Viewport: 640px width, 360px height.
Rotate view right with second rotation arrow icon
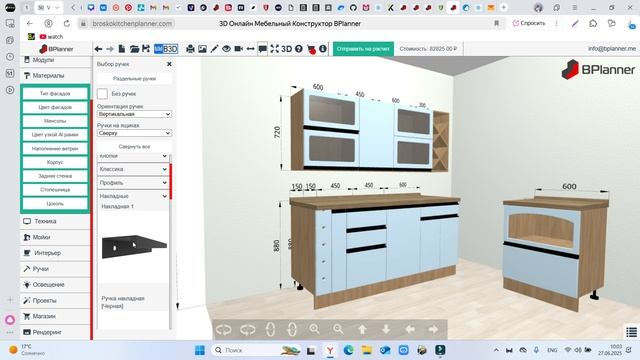tap(248, 329)
